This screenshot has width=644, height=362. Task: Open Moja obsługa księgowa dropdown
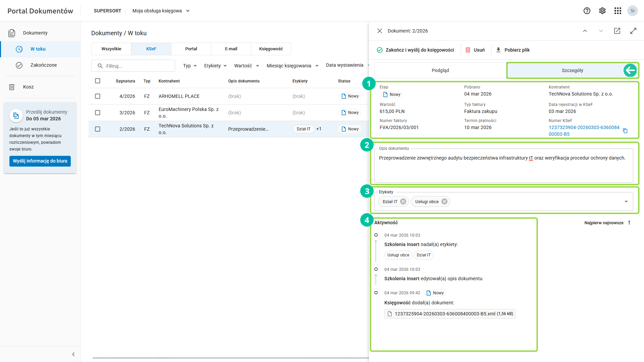pos(161,11)
